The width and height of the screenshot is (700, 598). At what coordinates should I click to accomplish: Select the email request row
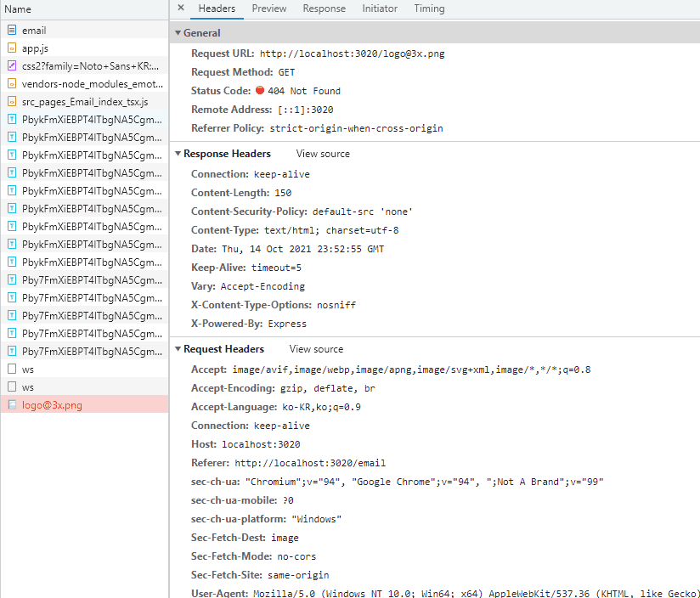tap(84, 30)
